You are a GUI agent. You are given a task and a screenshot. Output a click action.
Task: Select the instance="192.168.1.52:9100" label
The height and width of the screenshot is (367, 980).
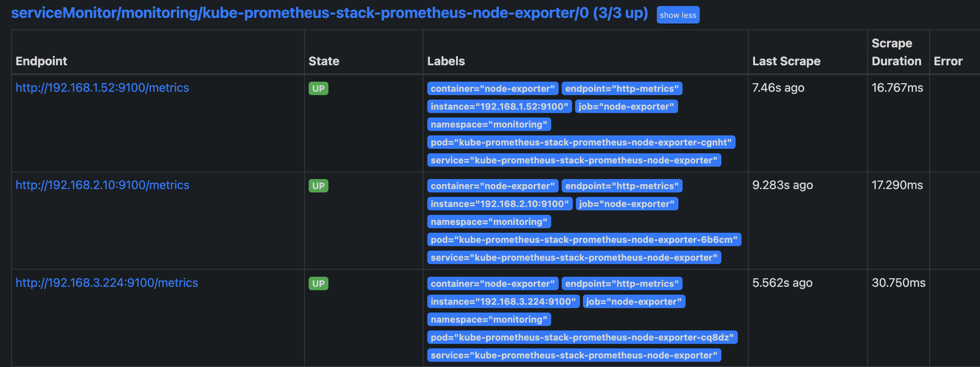coord(499,107)
